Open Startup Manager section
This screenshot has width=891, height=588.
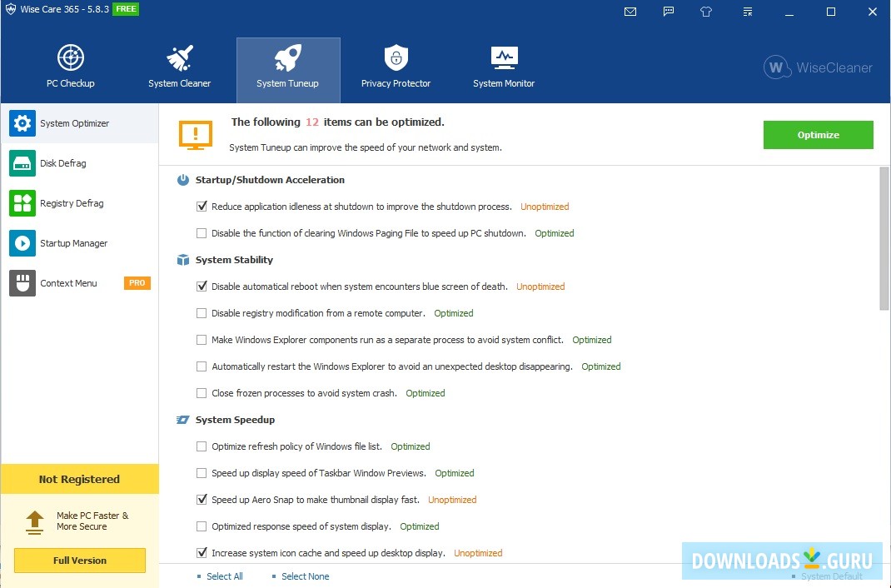(x=80, y=243)
